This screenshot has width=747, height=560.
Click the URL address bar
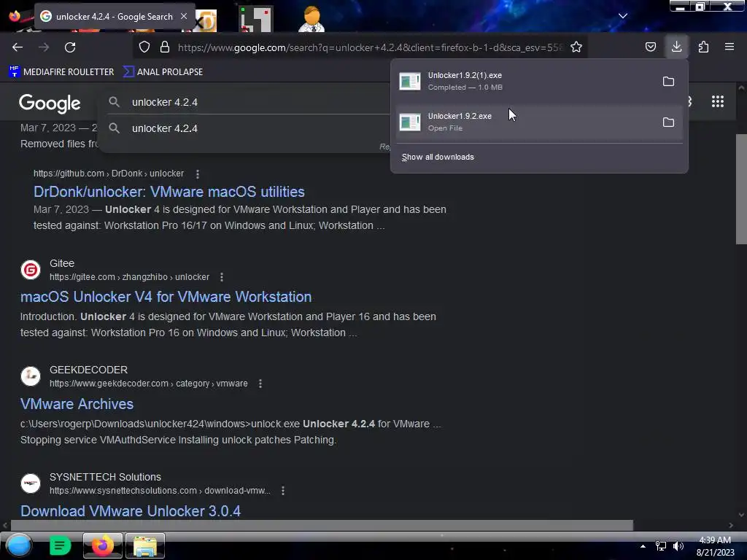369,47
